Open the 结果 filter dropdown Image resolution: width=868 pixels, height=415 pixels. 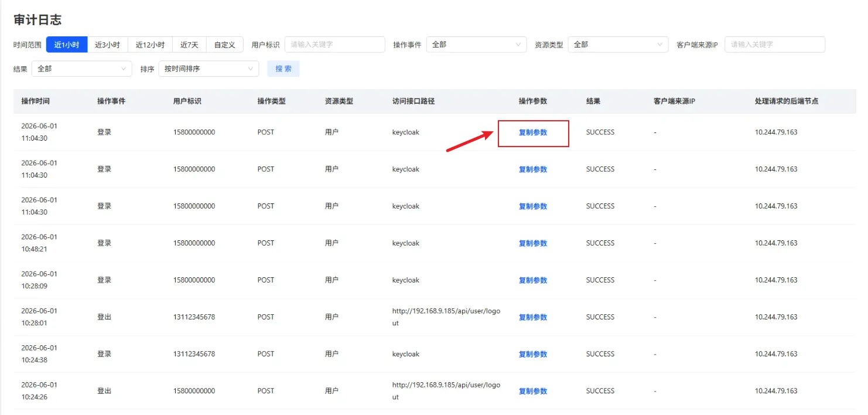click(82, 69)
